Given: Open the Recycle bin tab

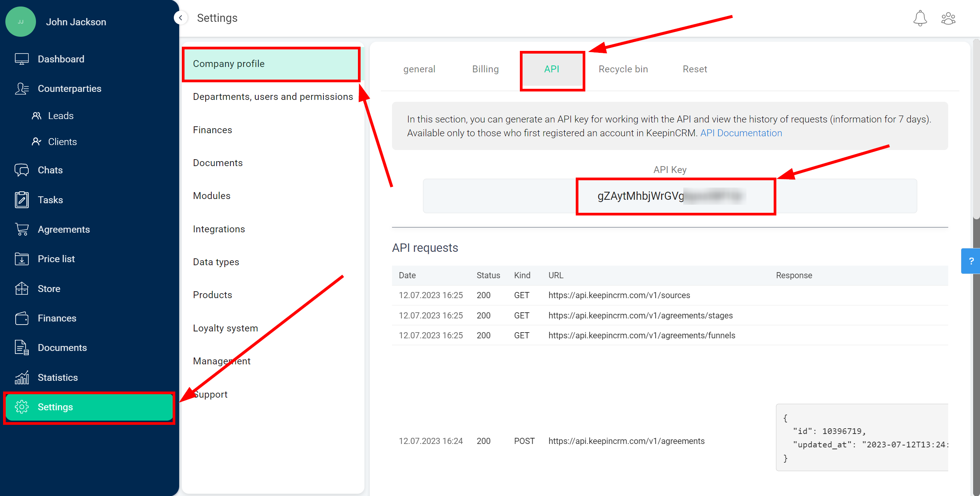Looking at the screenshot, I should click(623, 69).
